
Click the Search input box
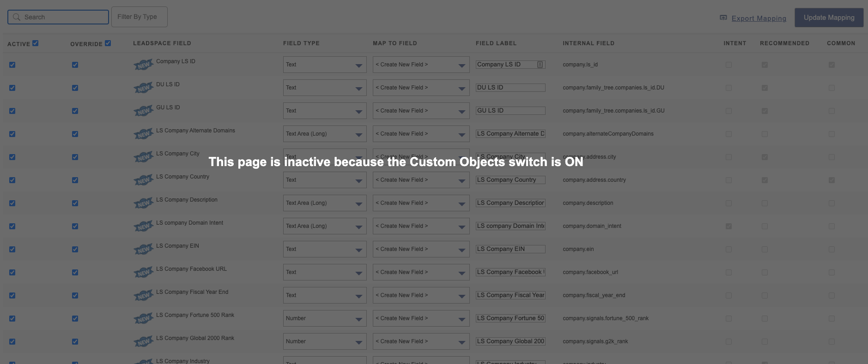click(x=58, y=17)
